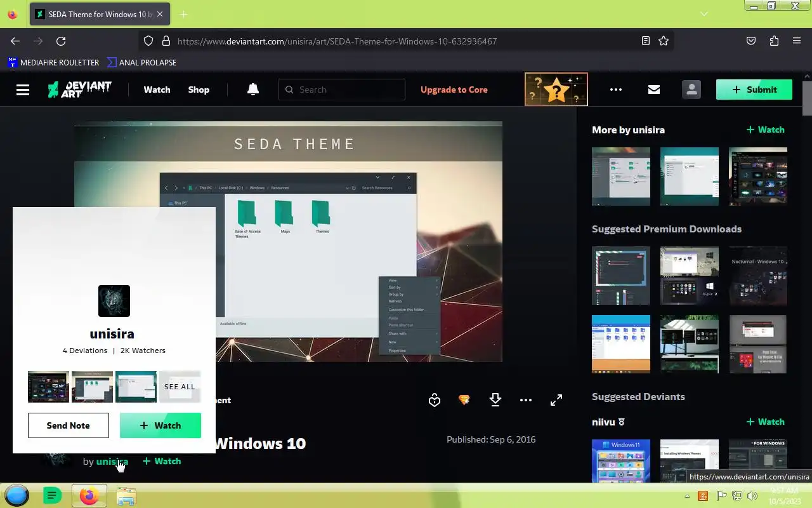This screenshot has width=812, height=508.
Task: Click Upgrade to Core link
Action: pos(454,90)
